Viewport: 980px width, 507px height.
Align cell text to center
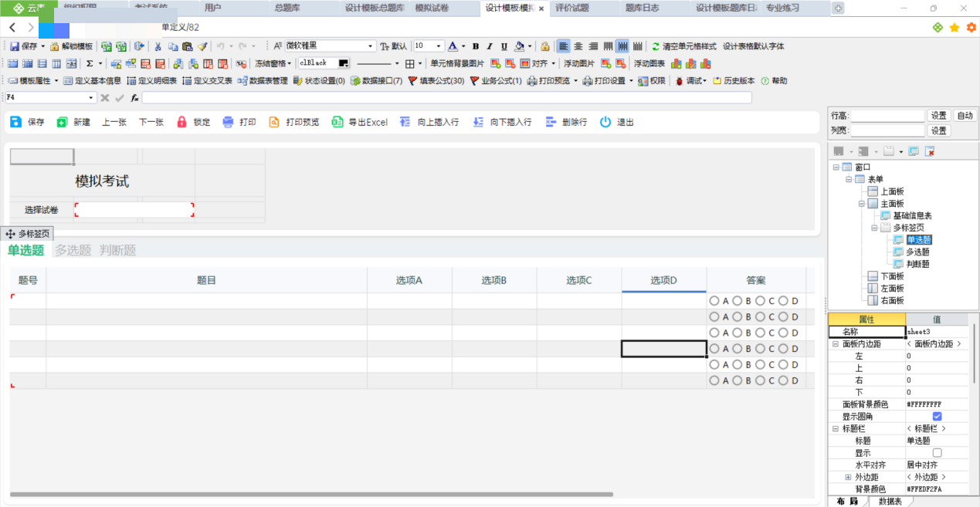click(578, 46)
